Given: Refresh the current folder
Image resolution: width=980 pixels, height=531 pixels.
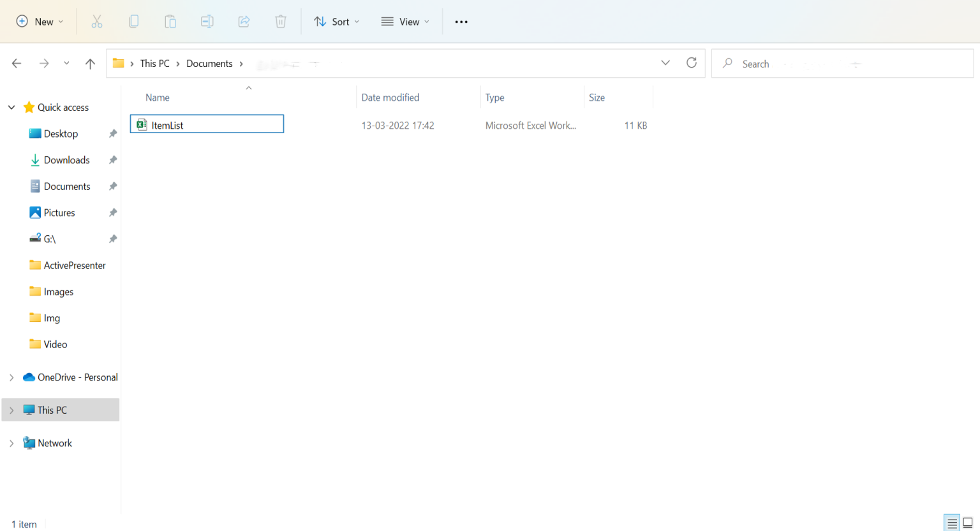Looking at the screenshot, I should (x=692, y=62).
